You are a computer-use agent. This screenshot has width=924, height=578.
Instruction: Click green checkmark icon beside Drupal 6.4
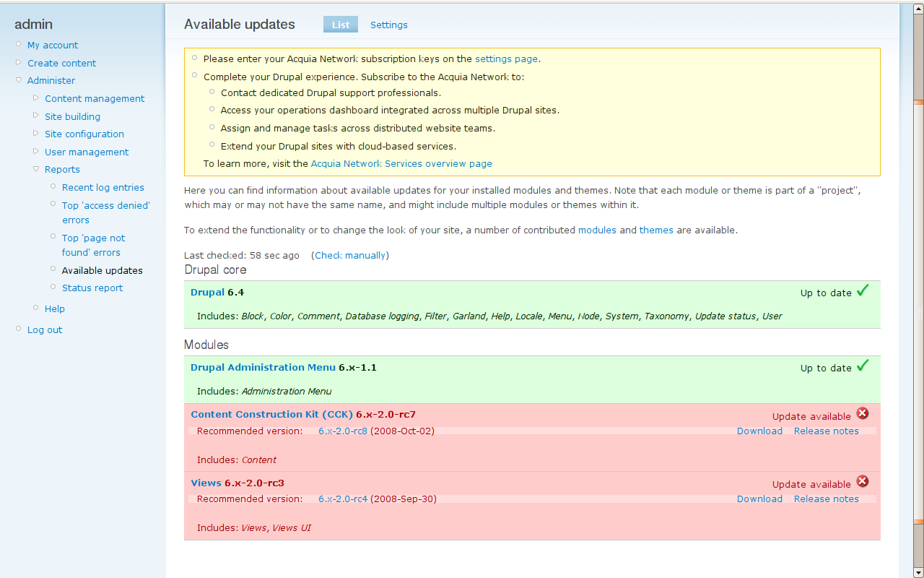(863, 291)
